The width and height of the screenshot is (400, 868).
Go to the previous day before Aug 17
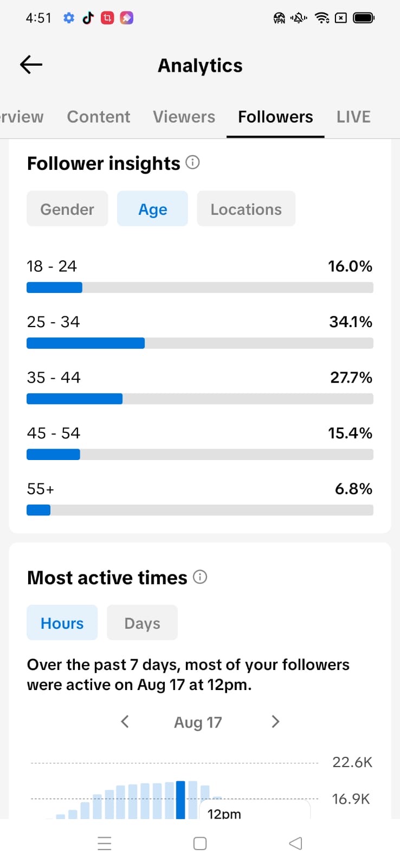125,722
